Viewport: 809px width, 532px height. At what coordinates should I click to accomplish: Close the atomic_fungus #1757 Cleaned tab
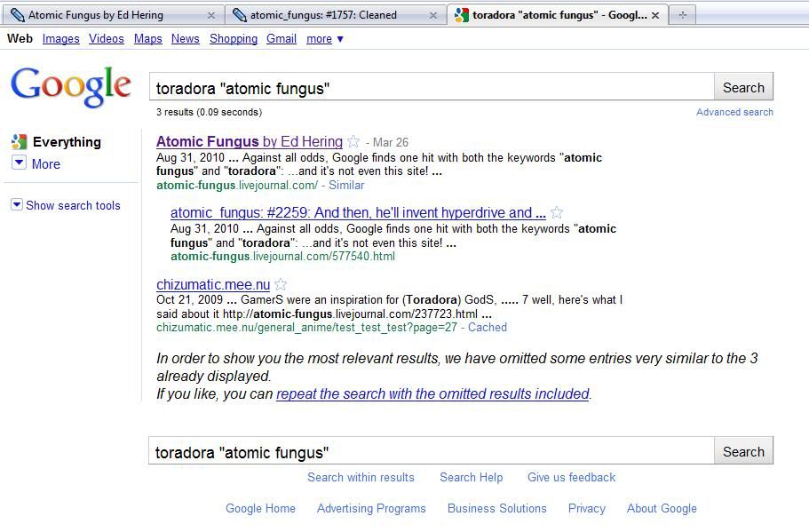point(433,15)
